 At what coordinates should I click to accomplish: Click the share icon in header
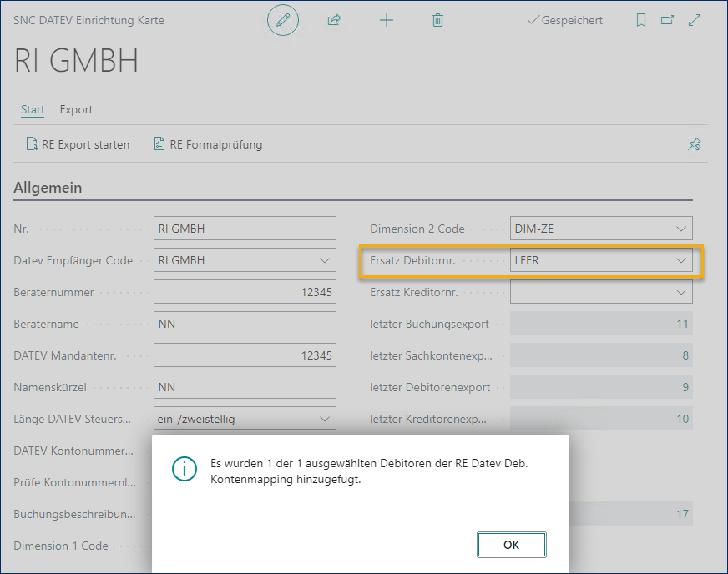point(335,20)
